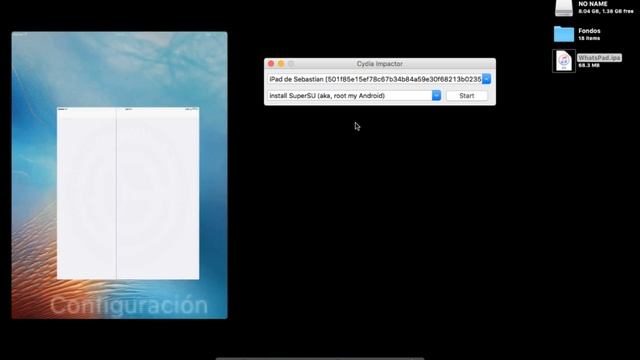
Task: Click the white iPad screen preview
Action: (x=128, y=193)
